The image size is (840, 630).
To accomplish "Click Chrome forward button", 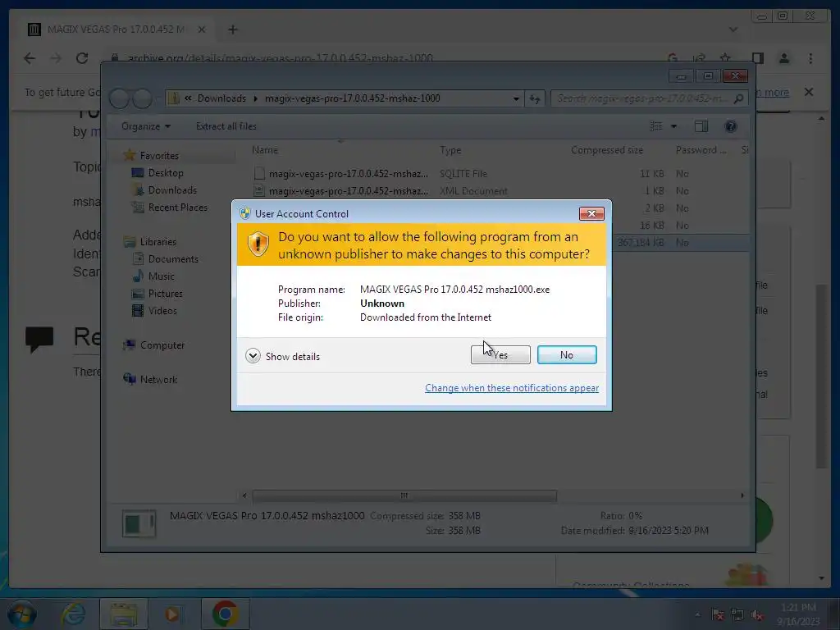I will click(56, 58).
